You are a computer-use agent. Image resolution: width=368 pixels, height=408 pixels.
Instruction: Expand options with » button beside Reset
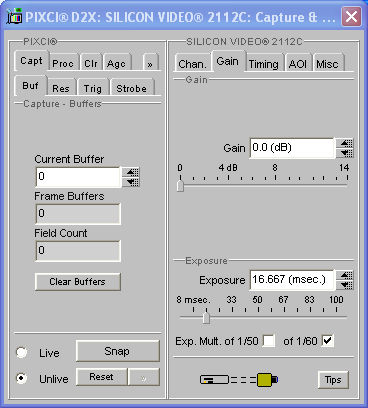(x=144, y=377)
